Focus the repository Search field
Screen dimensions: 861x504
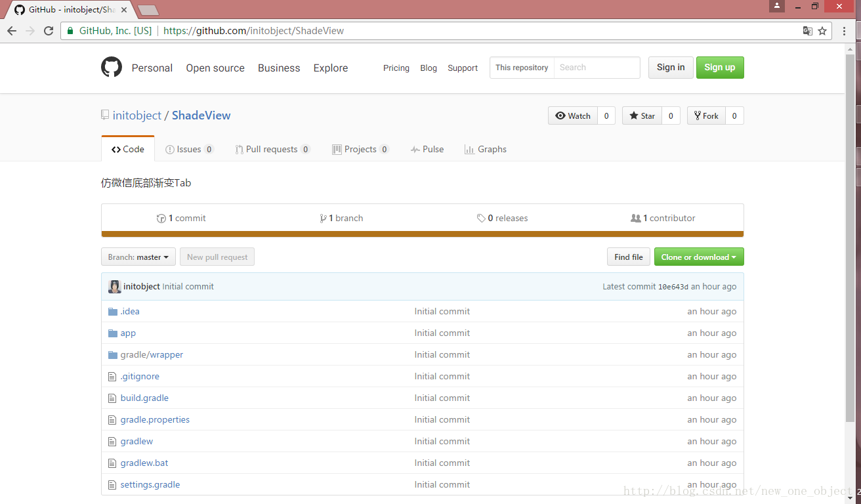pyautogui.click(x=597, y=68)
